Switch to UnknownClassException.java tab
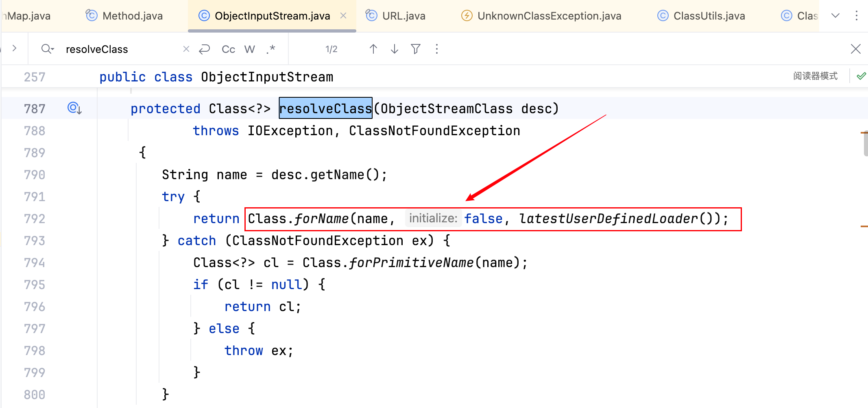Screen dimensions: 868x408 (541, 16)
